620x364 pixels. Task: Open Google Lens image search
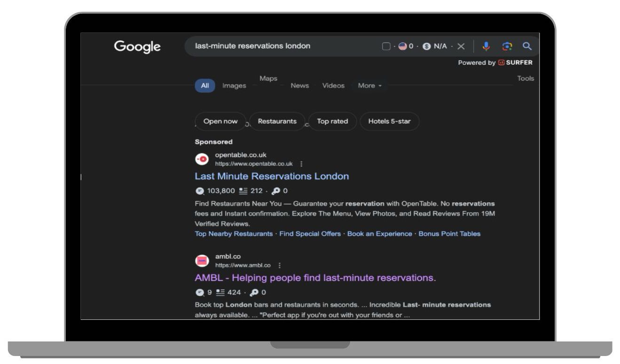pyautogui.click(x=507, y=46)
